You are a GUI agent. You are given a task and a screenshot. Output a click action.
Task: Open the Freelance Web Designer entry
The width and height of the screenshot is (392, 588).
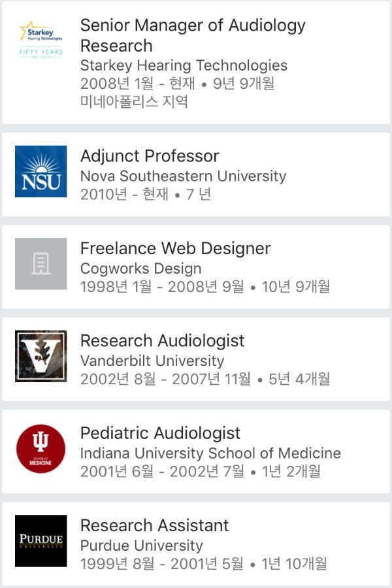click(x=176, y=248)
